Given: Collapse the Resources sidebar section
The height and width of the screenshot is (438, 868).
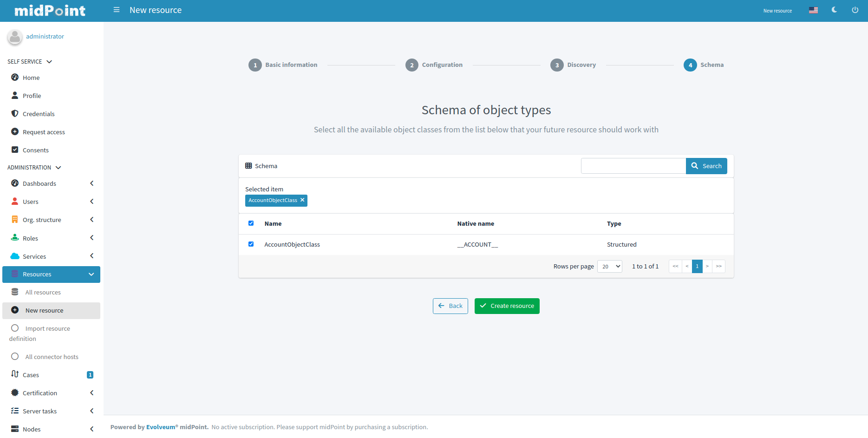Looking at the screenshot, I should coord(91,275).
